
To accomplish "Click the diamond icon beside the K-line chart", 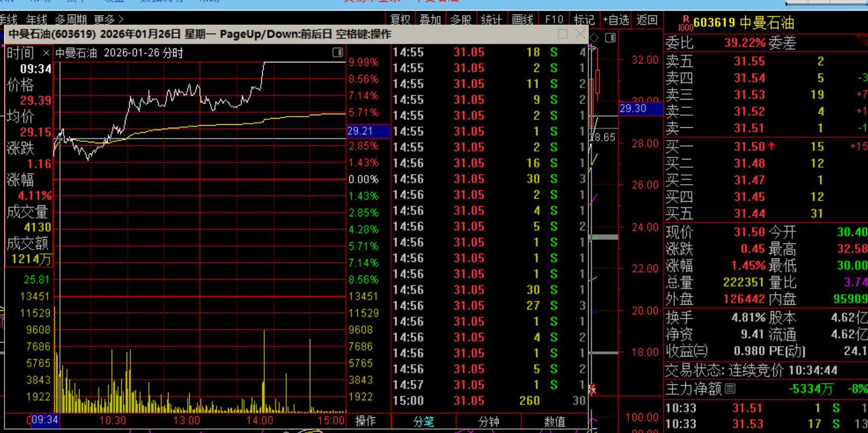I will [x=594, y=38].
